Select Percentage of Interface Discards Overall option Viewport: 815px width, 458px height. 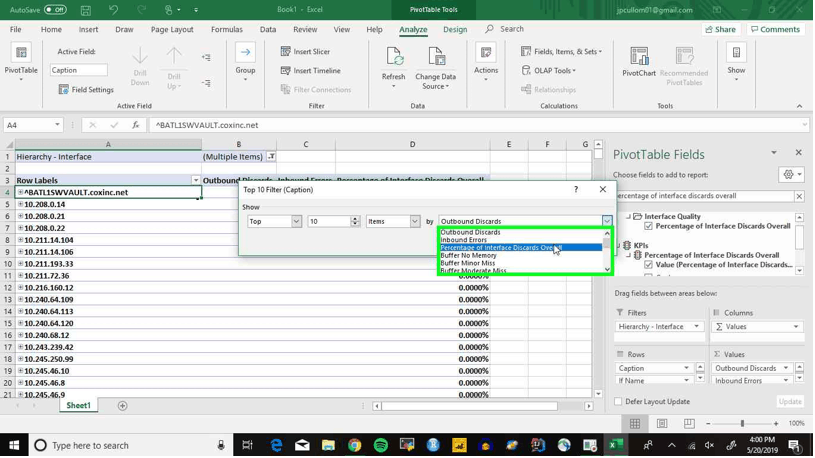(x=521, y=247)
